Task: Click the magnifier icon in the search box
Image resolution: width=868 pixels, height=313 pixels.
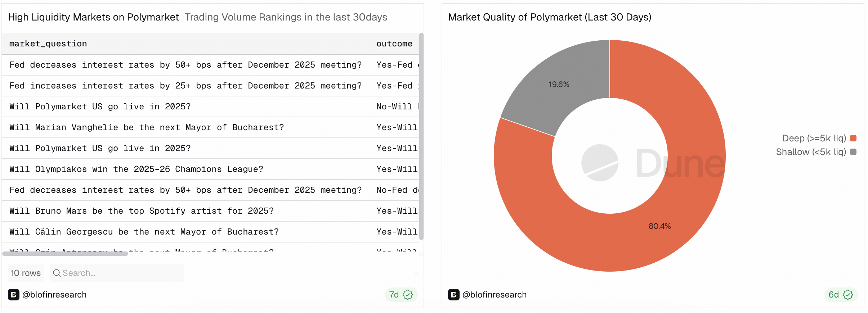Action: [57, 273]
